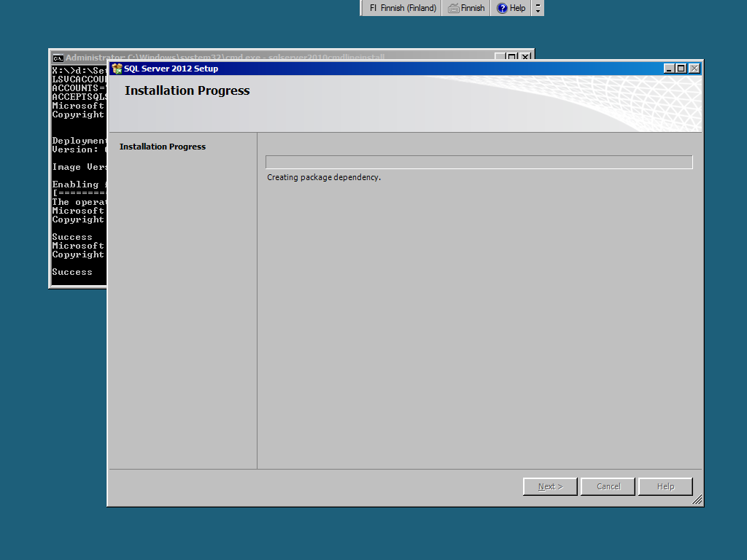747x560 pixels.
Task: Select Installation Progress step in left sidebar
Action: click(163, 147)
